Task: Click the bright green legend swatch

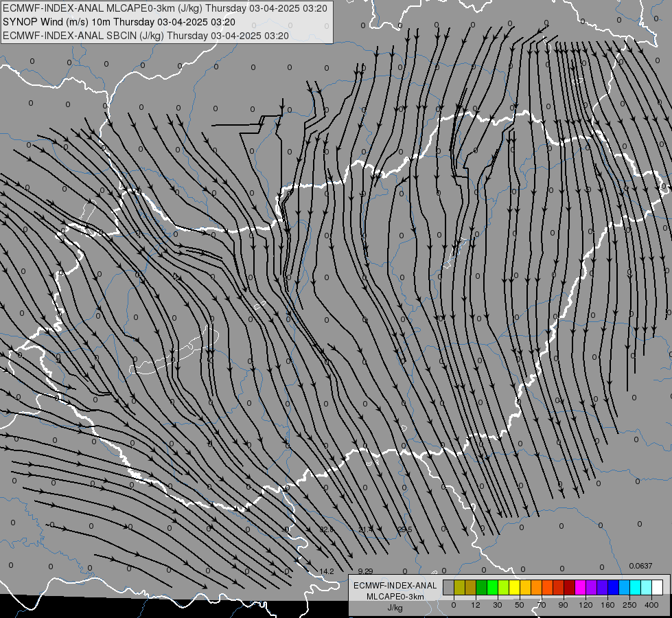Action: tap(492, 587)
